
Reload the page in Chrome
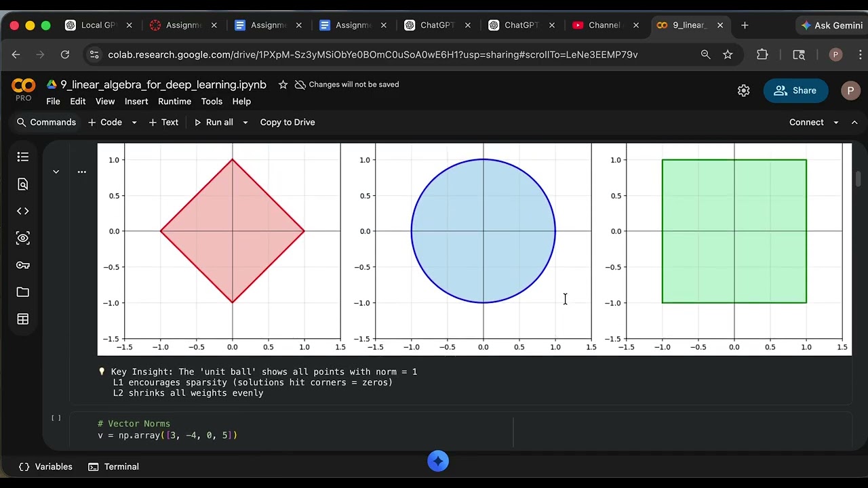point(65,55)
